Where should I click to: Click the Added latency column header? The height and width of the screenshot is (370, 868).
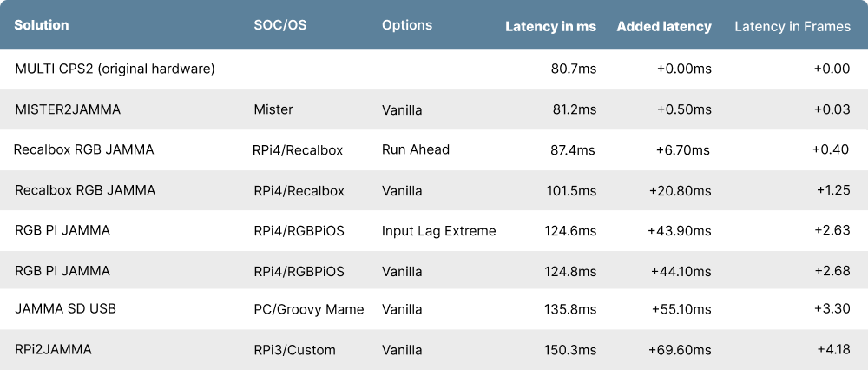[663, 26]
